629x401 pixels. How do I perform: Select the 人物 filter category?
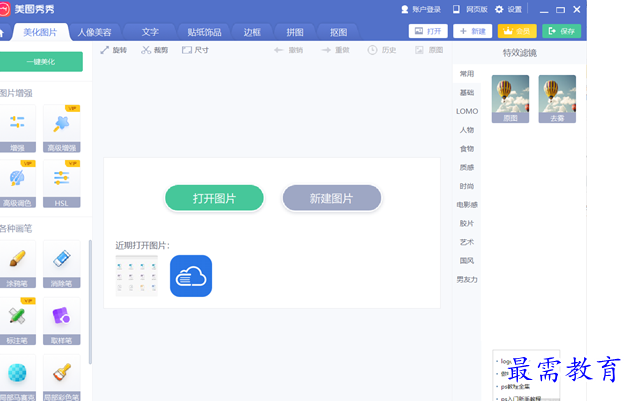click(x=467, y=130)
